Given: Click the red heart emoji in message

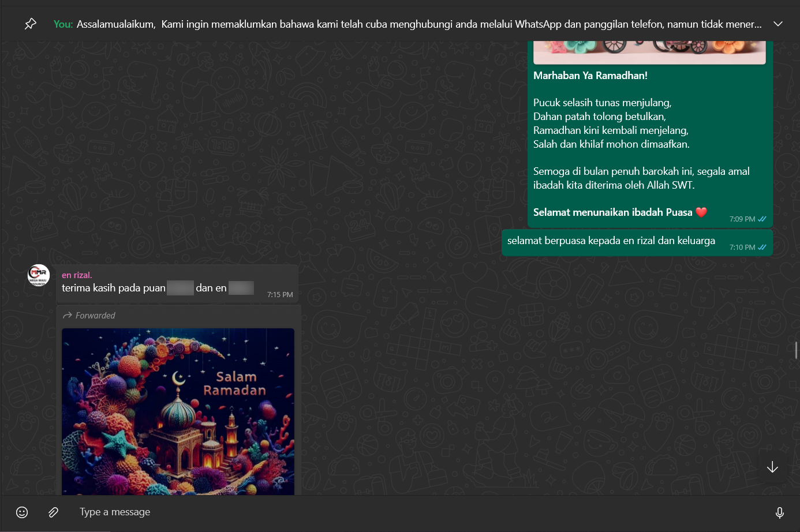Looking at the screenshot, I should [701, 212].
